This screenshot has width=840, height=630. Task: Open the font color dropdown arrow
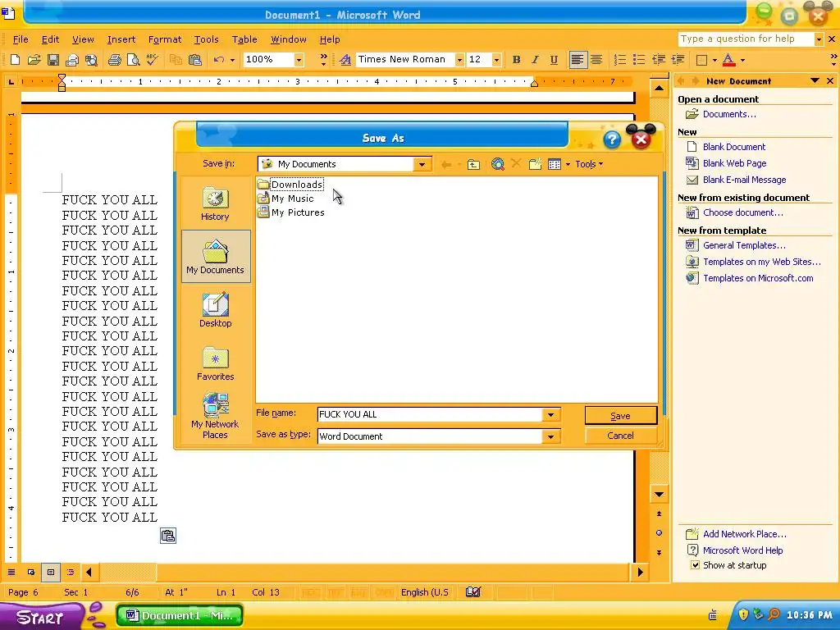pos(742,60)
